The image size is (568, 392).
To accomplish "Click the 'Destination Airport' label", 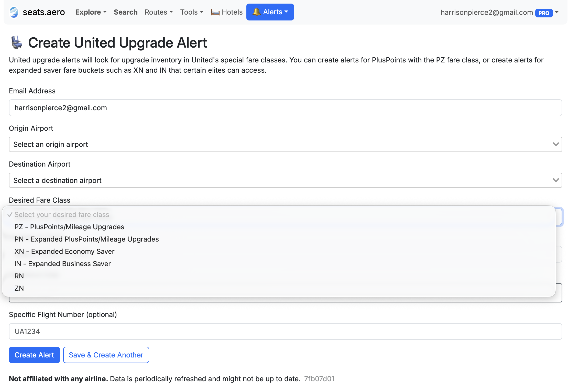I will click(40, 164).
